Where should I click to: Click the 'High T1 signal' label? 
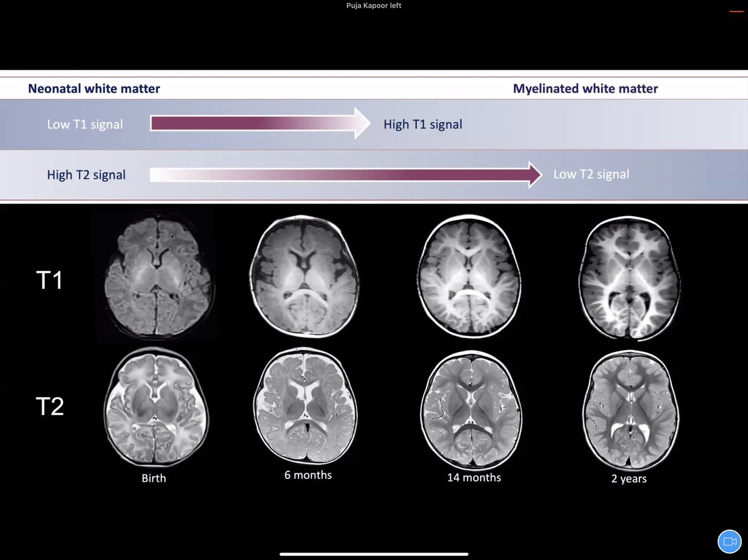[423, 124]
